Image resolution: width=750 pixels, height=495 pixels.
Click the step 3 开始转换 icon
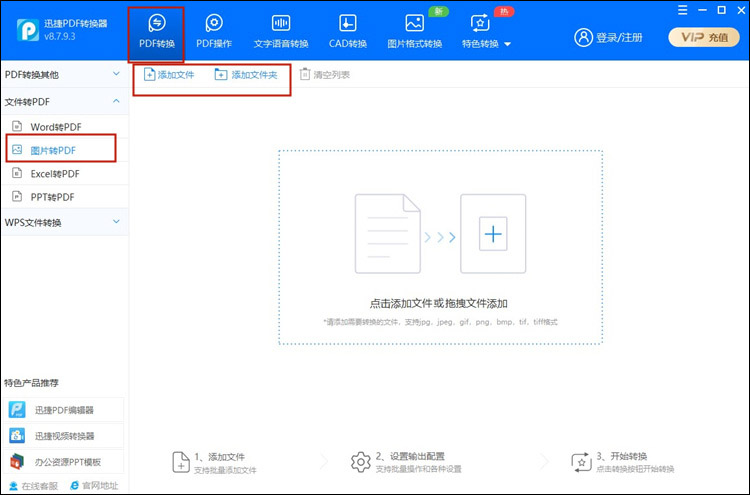tap(581, 462)
